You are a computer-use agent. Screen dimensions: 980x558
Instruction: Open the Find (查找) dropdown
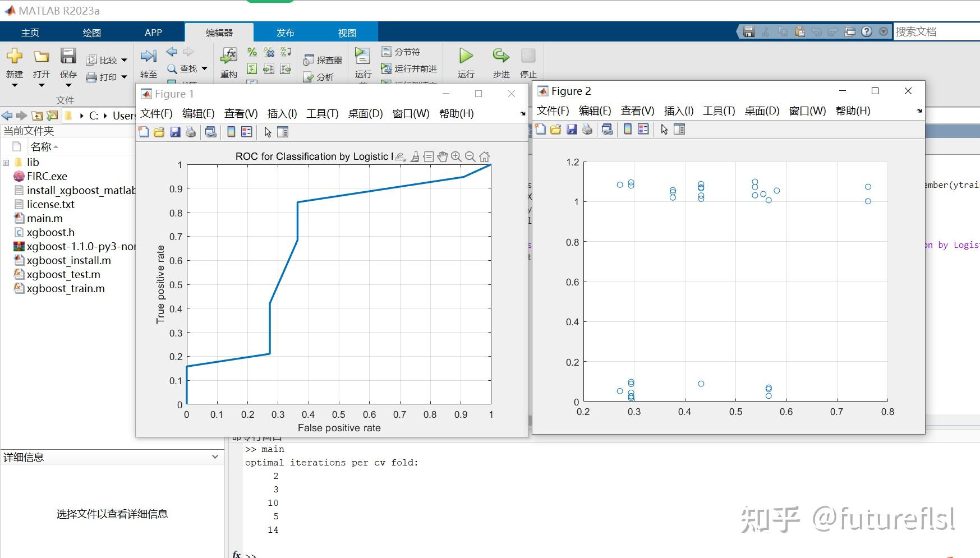pyautogui.click(x=204, y=68)
